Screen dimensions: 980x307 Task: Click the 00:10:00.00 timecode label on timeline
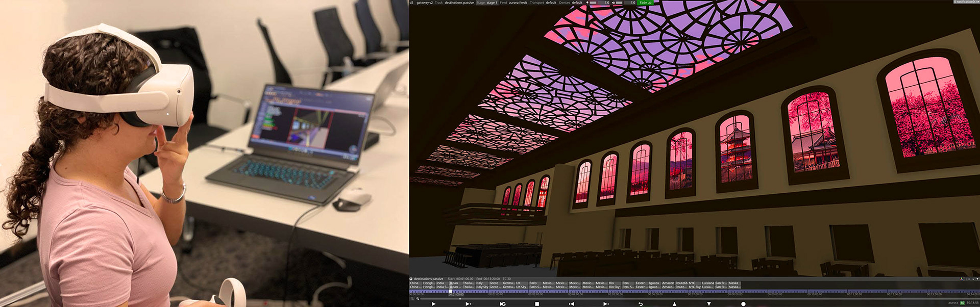(x=815, y=294)
